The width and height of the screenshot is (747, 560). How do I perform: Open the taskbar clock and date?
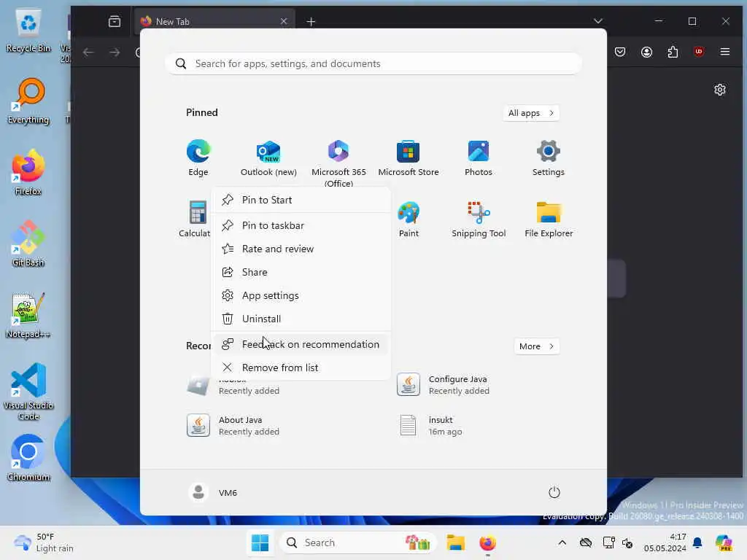(x=665, y=542)
